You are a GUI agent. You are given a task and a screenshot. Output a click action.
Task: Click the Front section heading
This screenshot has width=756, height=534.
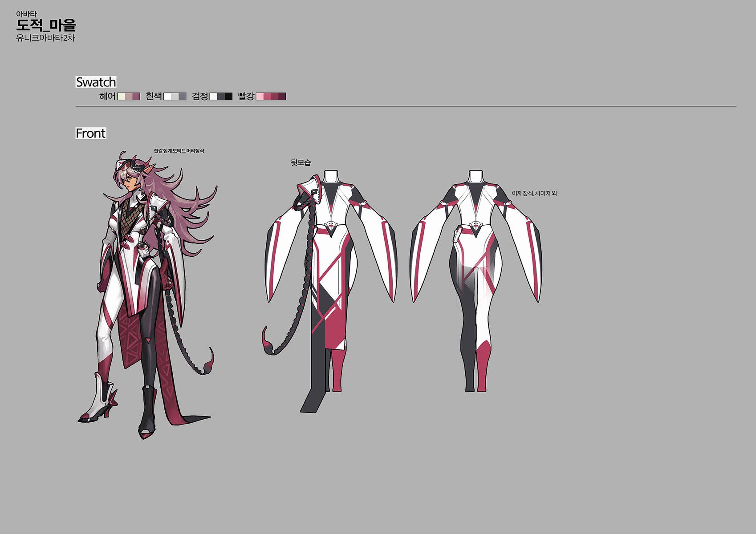click(91, 133)
